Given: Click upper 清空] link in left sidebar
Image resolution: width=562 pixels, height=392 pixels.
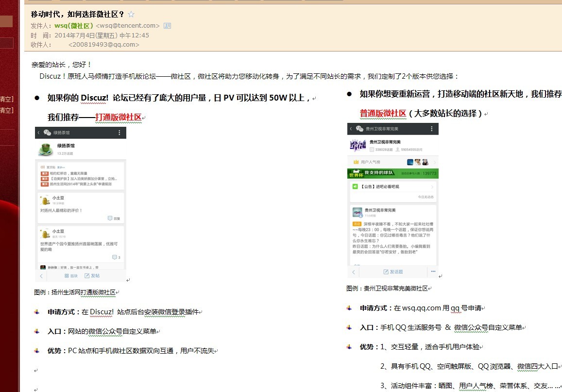Looking at the screenshot, I should pyautogui.click(x=6, y=99).
